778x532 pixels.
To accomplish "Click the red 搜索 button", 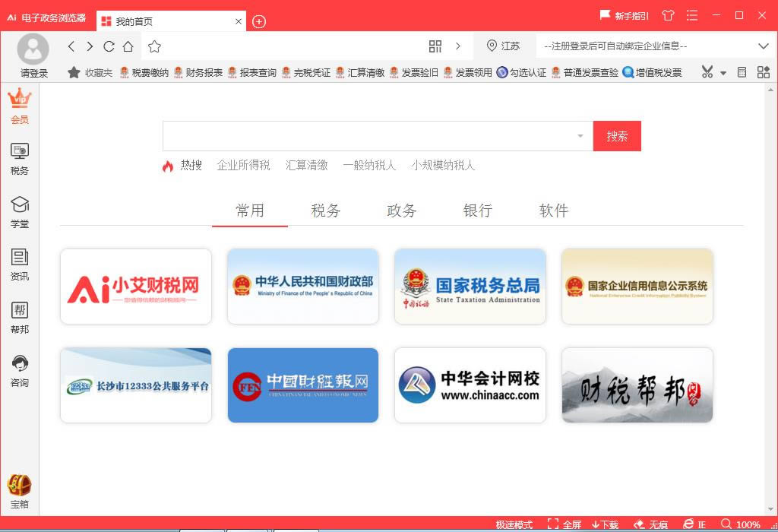I will 617,136.
